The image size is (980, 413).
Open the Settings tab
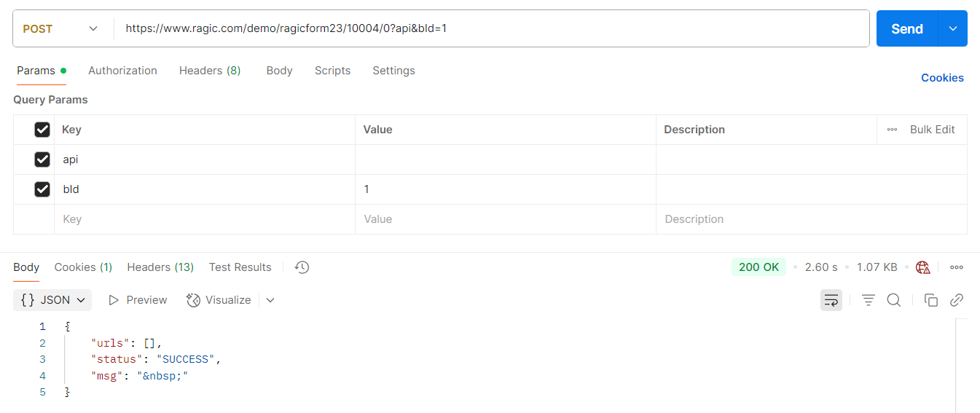(x=393, y=71)
